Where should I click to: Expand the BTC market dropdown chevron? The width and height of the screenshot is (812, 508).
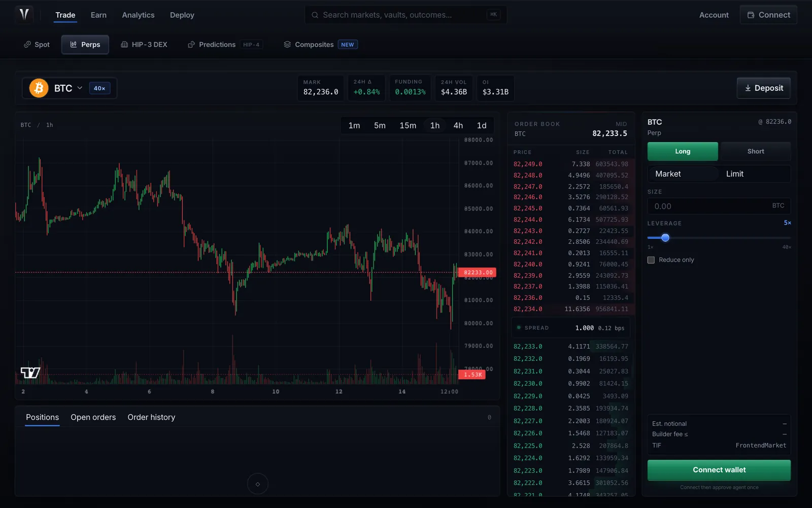tap(80, 88)
